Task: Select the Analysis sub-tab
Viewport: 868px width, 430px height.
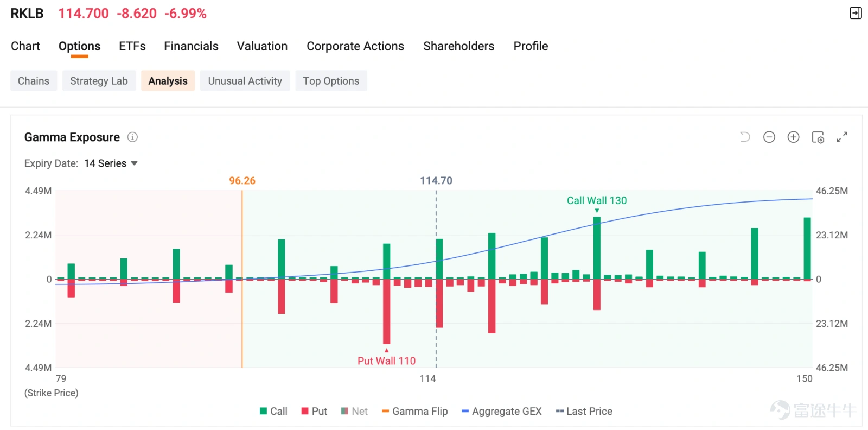Action: (168, 81)
